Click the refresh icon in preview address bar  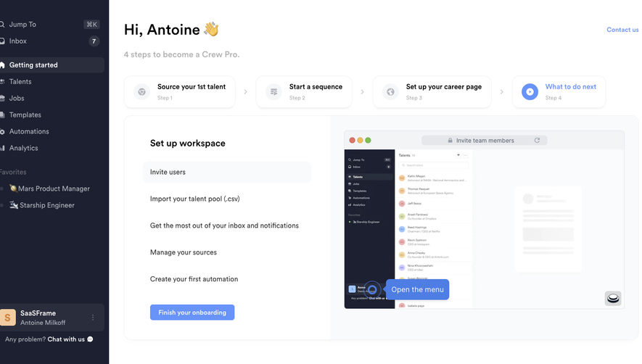[x=537, y=141]
